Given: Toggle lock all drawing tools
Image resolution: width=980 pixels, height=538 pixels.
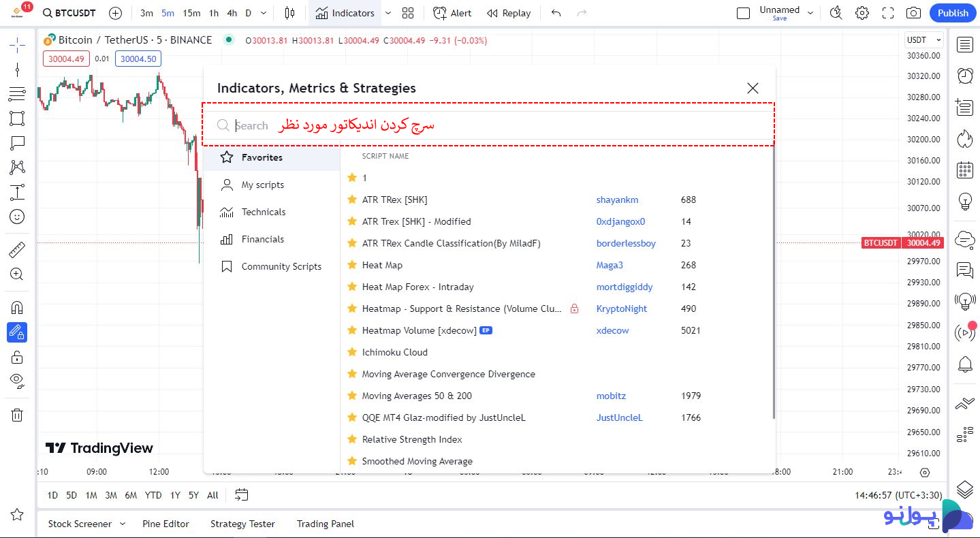Looking at the screenshot, I should click(x=17, y=357).
